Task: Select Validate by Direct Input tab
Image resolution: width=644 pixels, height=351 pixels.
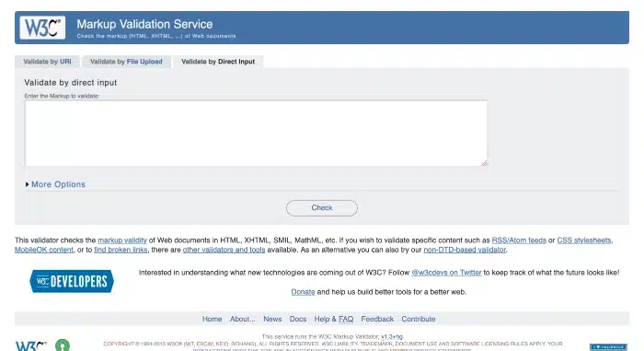Action: [x=218, y=62]
